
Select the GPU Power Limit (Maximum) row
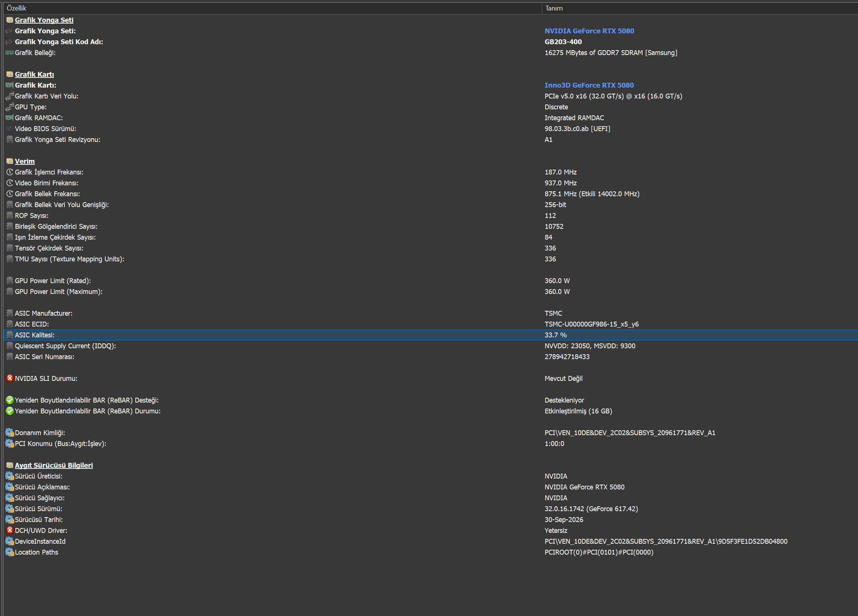pyautogui.click(x=430, y=292)
